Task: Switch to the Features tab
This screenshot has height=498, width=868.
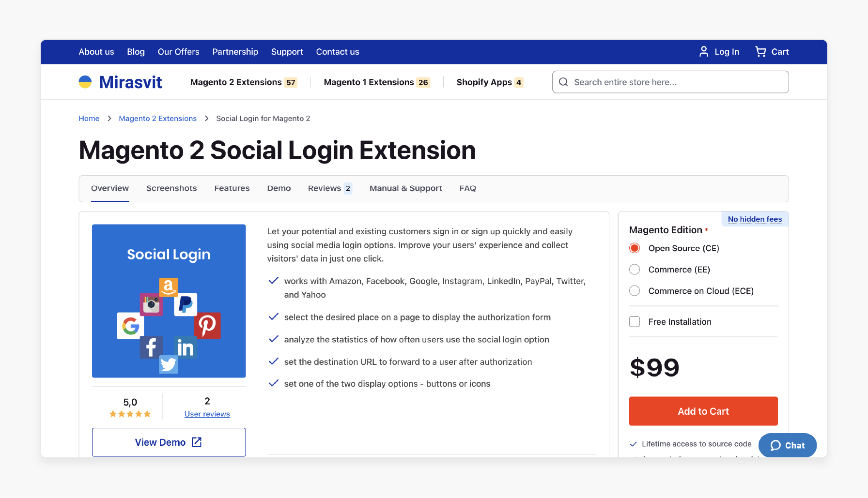Action: [x=232, y=188]
